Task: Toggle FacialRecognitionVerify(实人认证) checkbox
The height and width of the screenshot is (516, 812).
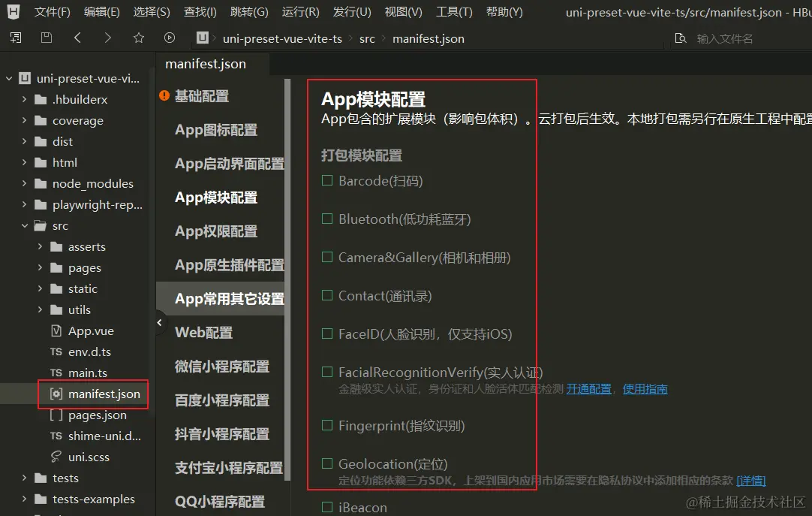Action: pos(326,372)
